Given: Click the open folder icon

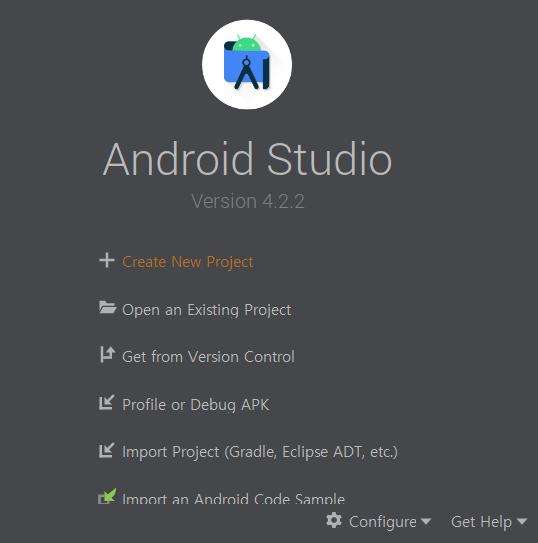Looking at the screenshot, I should (x=107, y=308).
